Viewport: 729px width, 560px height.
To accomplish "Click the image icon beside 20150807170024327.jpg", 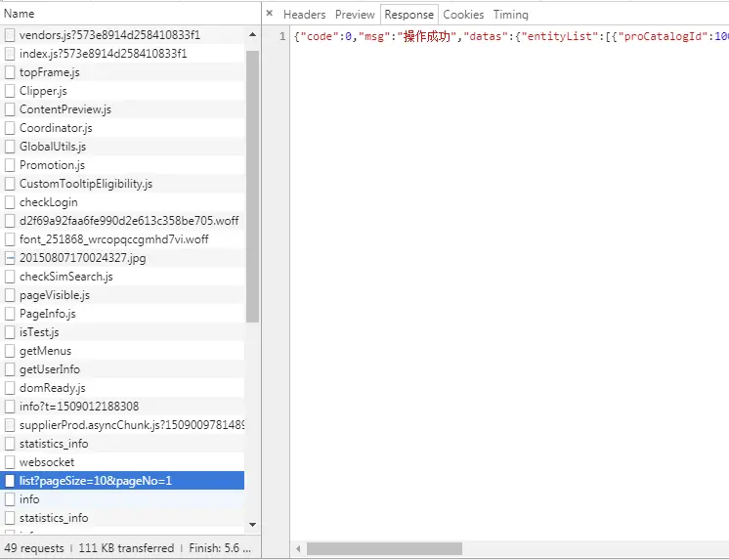I will 10,258.
